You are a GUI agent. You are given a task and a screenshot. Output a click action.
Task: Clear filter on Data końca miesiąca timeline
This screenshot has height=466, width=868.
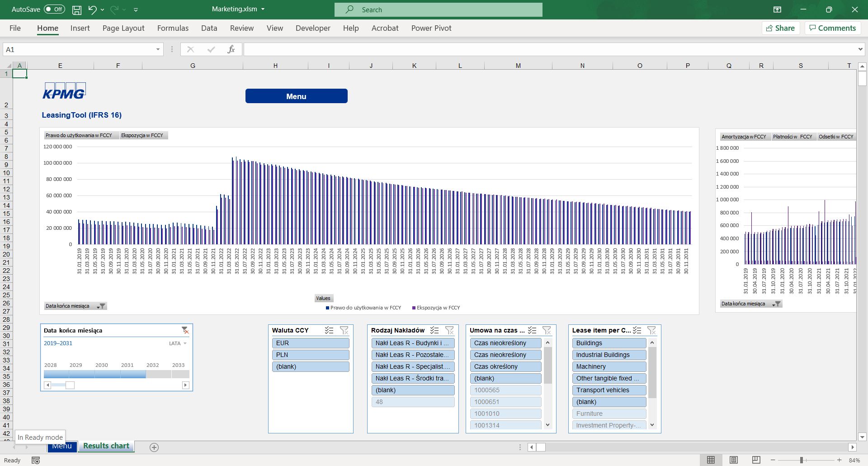pos(185,330)
